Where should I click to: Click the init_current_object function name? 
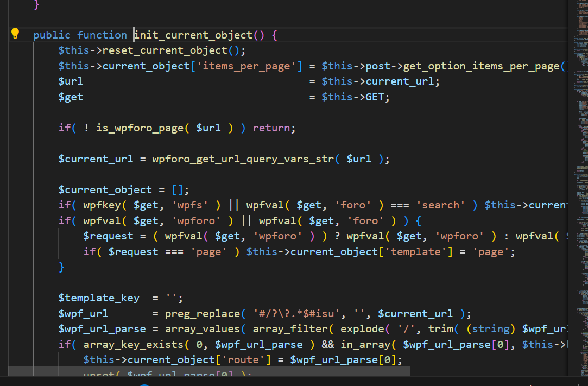click(x=193, y=35)
